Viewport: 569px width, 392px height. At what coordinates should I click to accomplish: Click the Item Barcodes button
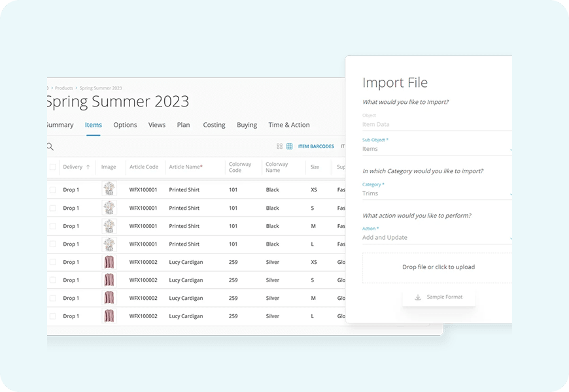tap(316, 146)
